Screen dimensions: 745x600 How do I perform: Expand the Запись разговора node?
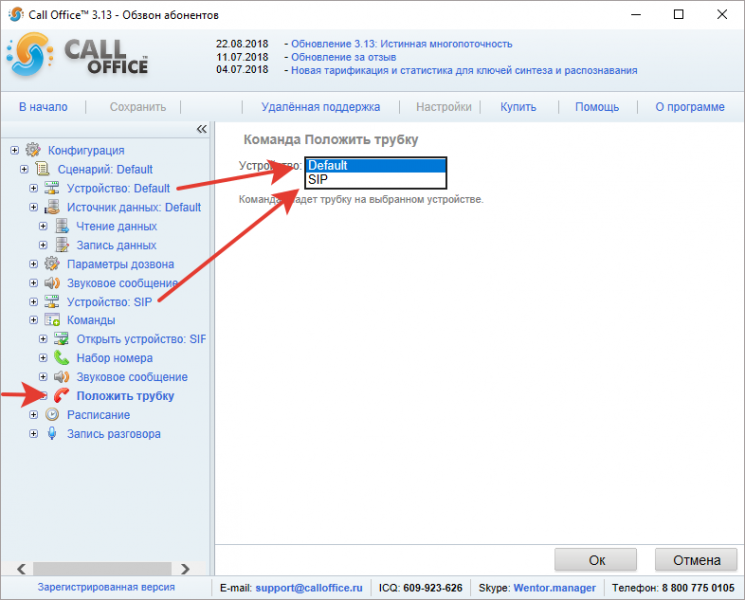click(34, 433)
